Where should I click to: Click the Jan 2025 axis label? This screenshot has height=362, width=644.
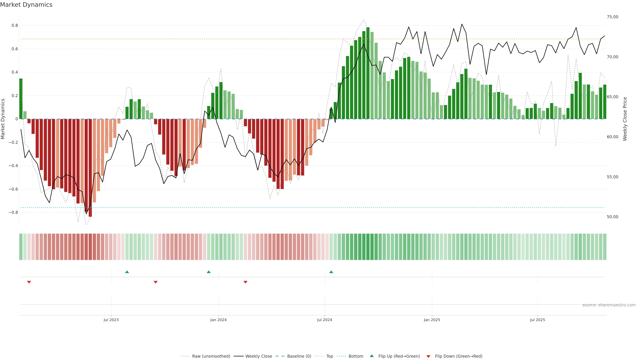(x=432, y=320)
